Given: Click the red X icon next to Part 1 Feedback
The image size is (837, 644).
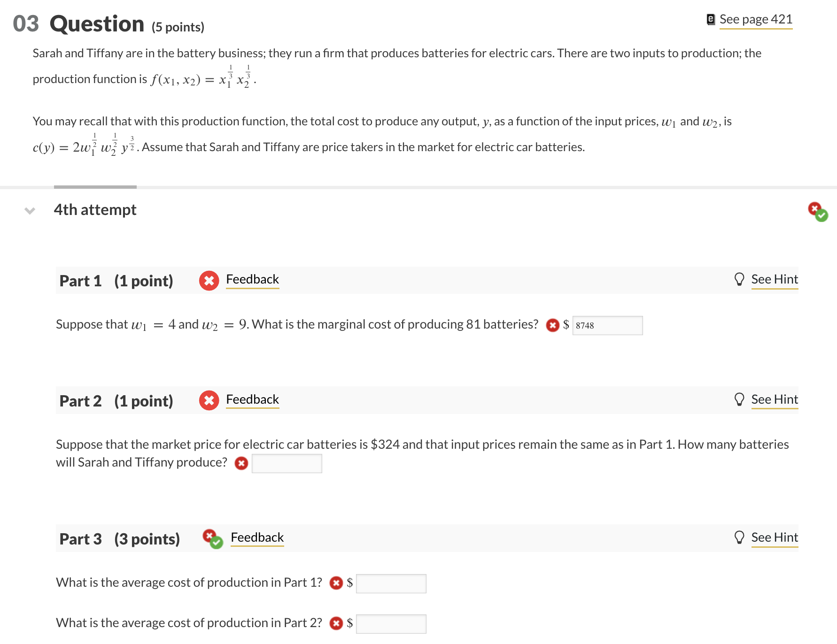Looking at the screenshot, I should point(209,281).
